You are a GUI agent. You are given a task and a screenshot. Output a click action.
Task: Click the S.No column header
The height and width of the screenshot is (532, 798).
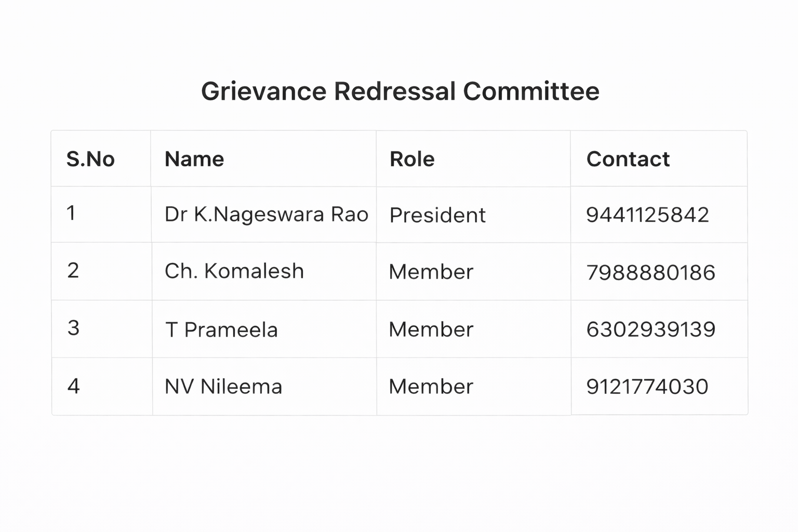tap(90, 159)
